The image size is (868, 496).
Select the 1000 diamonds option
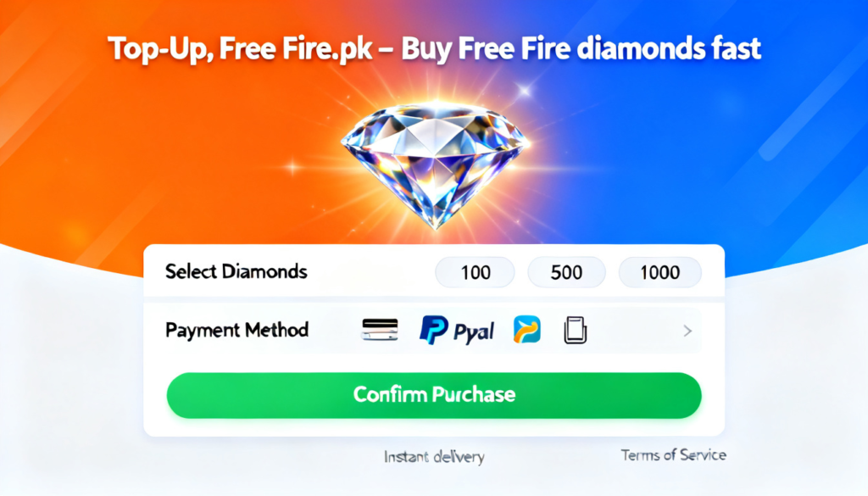(659, 272)
